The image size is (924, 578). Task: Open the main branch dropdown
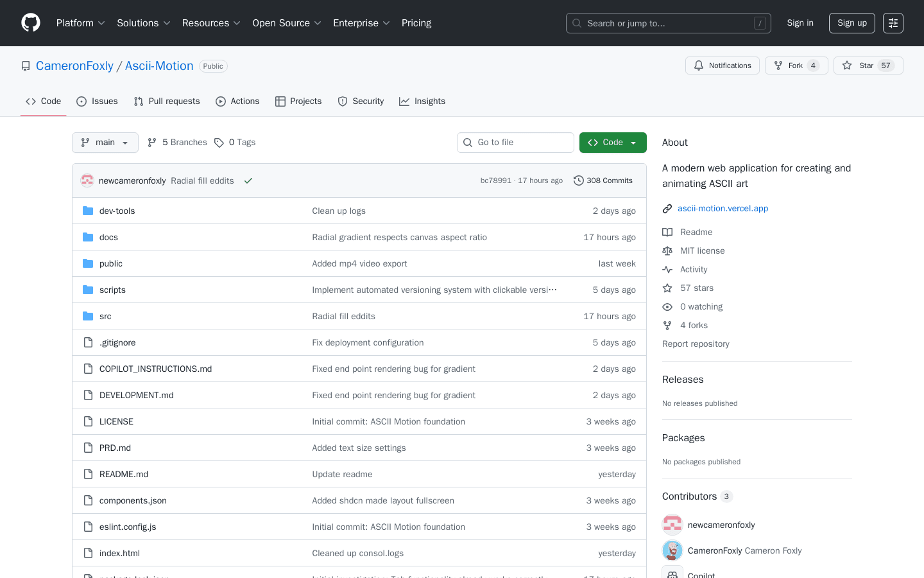[105, 143]
